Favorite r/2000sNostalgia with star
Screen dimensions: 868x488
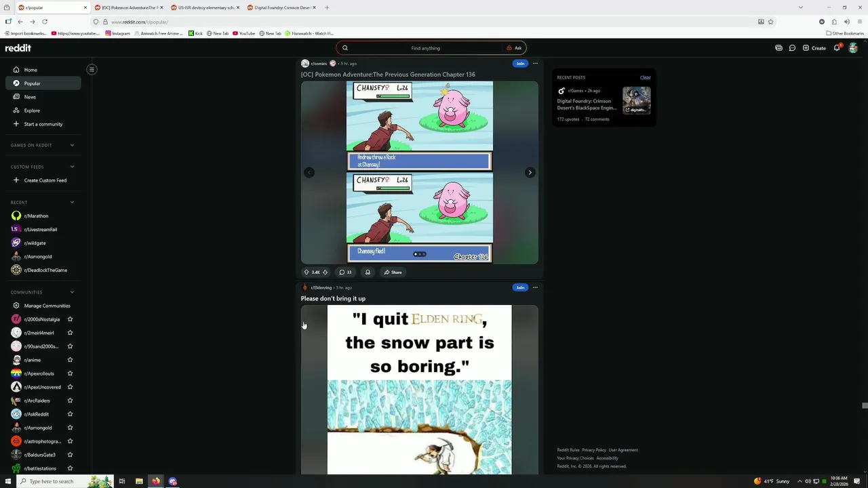click(x=70, y=319)
